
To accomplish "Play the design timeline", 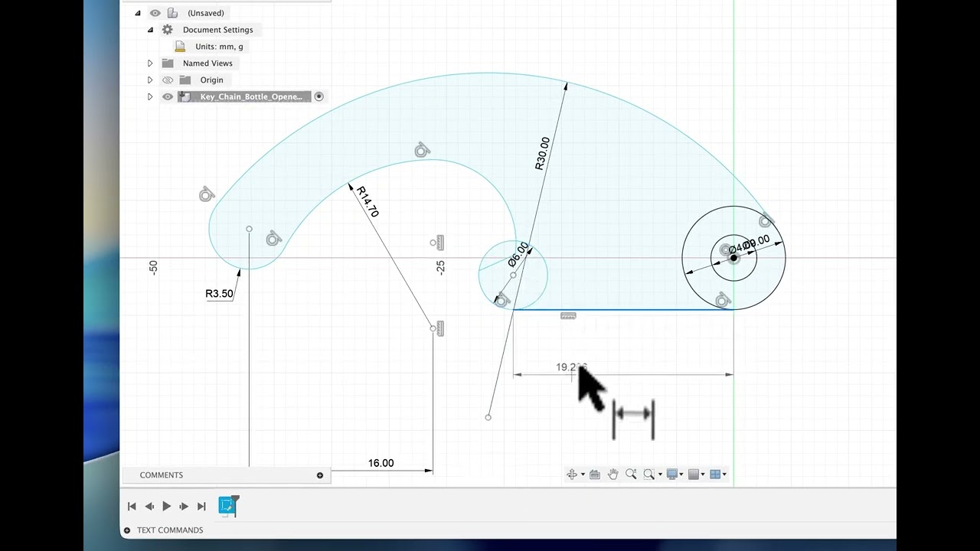I will coord(166,506).
